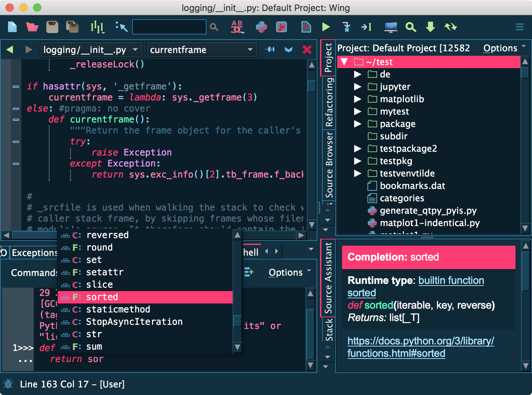Image resolution: width=532 pixels, height=395 pixels.
Task: Expand the jupyter folder
Action: 358,87
